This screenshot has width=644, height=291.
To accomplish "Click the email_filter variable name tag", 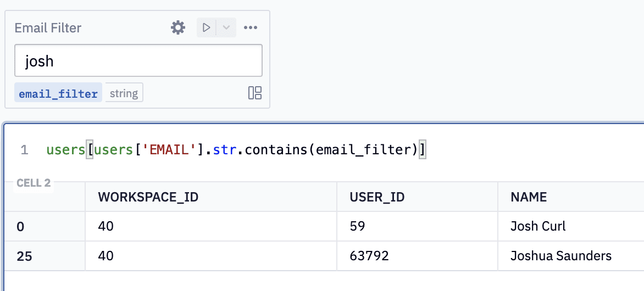I will [x=58, y=93].
